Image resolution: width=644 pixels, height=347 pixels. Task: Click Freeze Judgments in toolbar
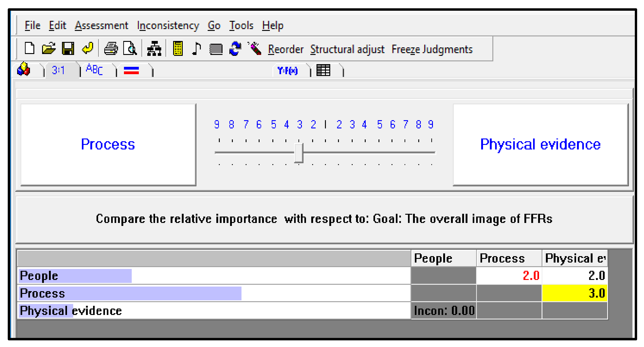(x=432, y=49)
